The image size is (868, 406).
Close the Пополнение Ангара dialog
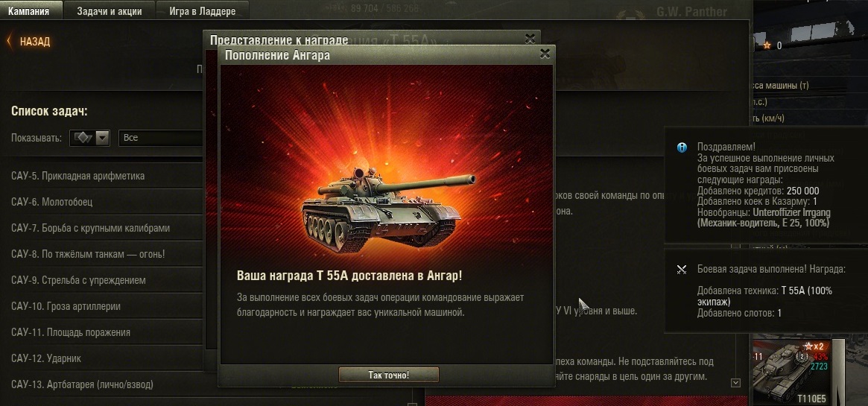545,54
